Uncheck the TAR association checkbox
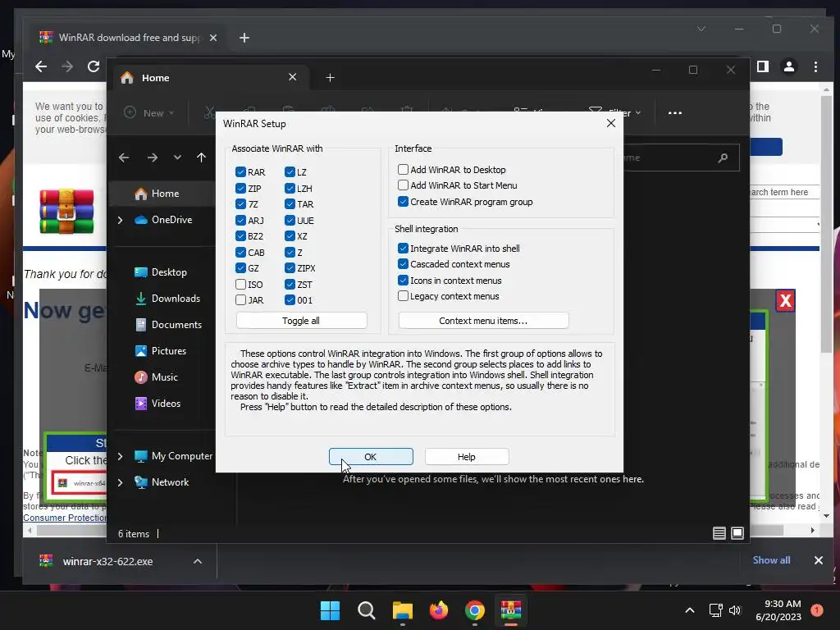This screenshot has height=630, width=840. [x=290, y=204]
